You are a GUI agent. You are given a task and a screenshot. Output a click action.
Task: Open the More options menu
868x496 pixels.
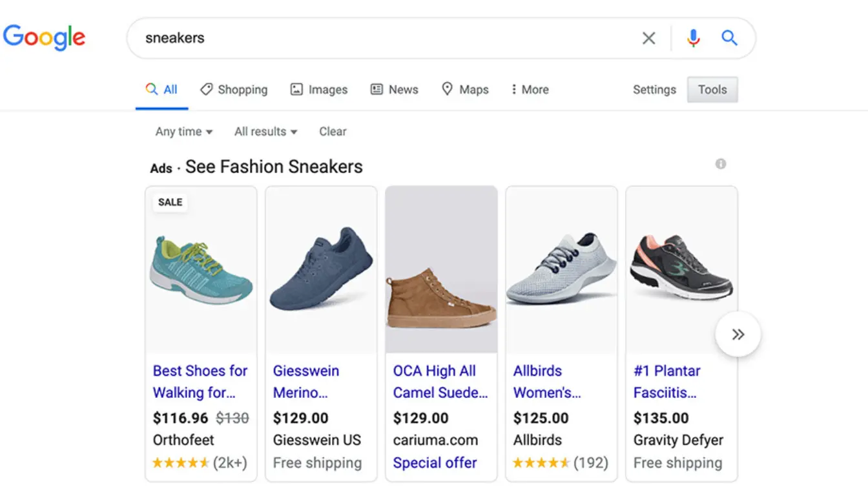[530, 90]
